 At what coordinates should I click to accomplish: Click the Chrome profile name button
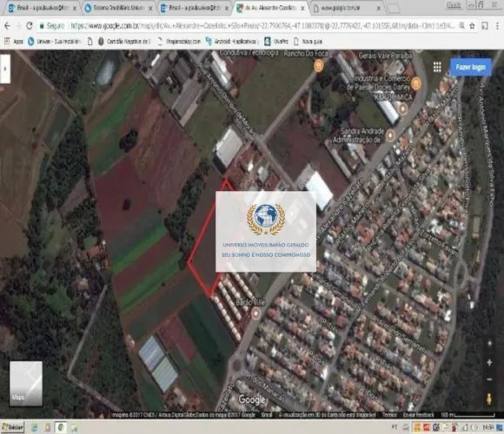click(x=454, y=5)
